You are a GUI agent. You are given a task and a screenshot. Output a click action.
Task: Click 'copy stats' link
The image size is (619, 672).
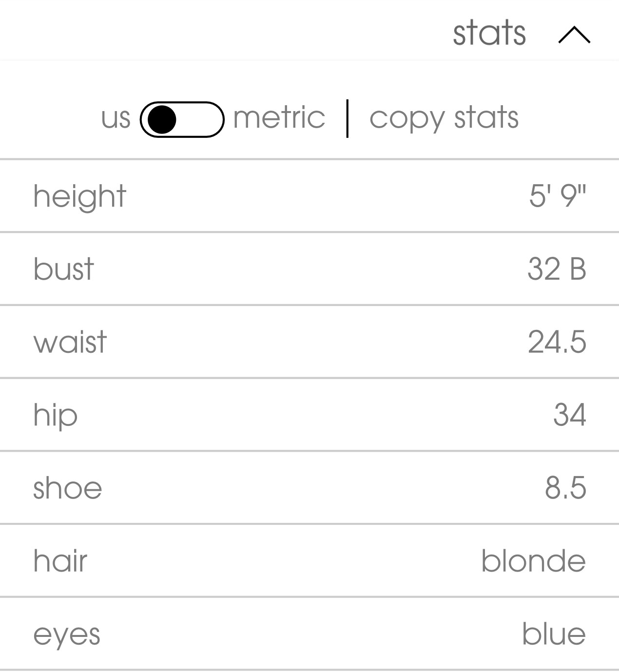click(x=444, y=118)
